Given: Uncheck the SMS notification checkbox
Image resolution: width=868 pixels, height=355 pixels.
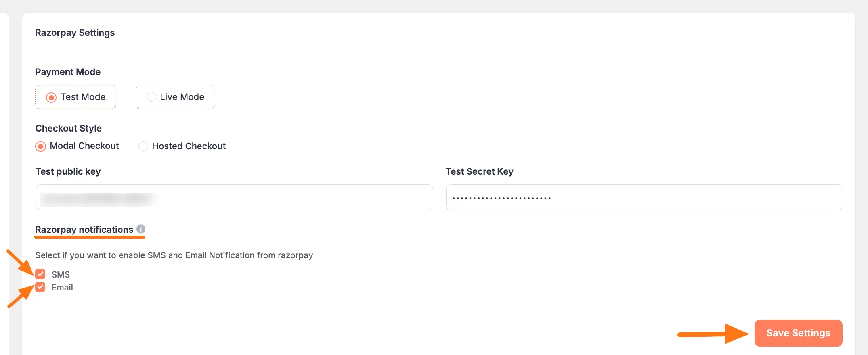Looking at the screenshot, I should tap(40, 274).
